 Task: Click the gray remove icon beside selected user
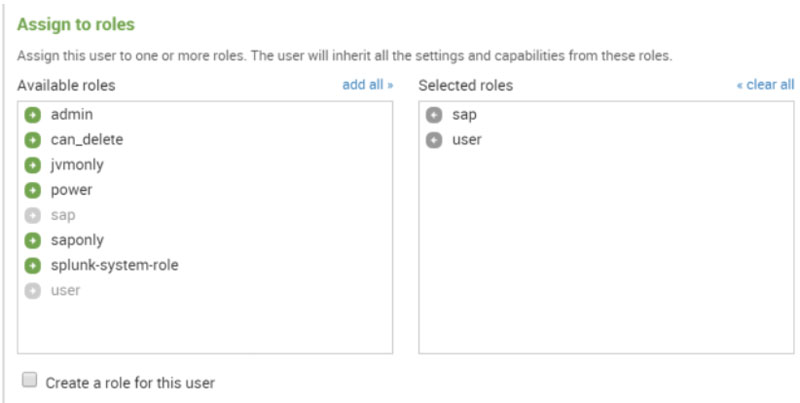[434, 140]
